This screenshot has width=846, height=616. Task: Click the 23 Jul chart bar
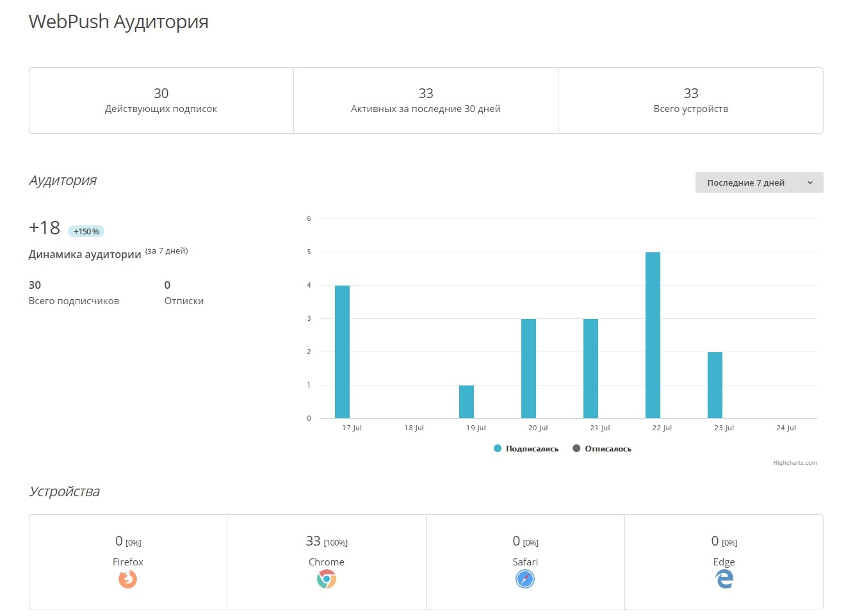pyautogui.click(x=715, y=385)
